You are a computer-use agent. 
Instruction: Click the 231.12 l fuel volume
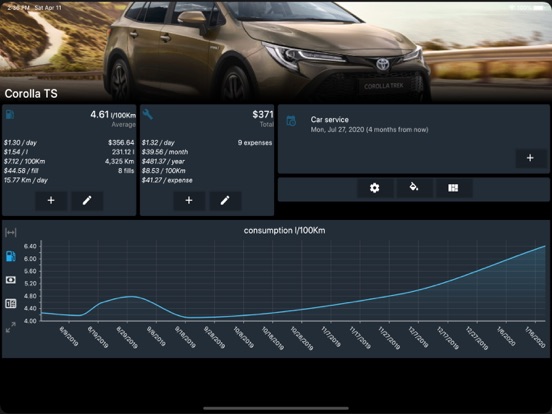[x=123, y=152]
